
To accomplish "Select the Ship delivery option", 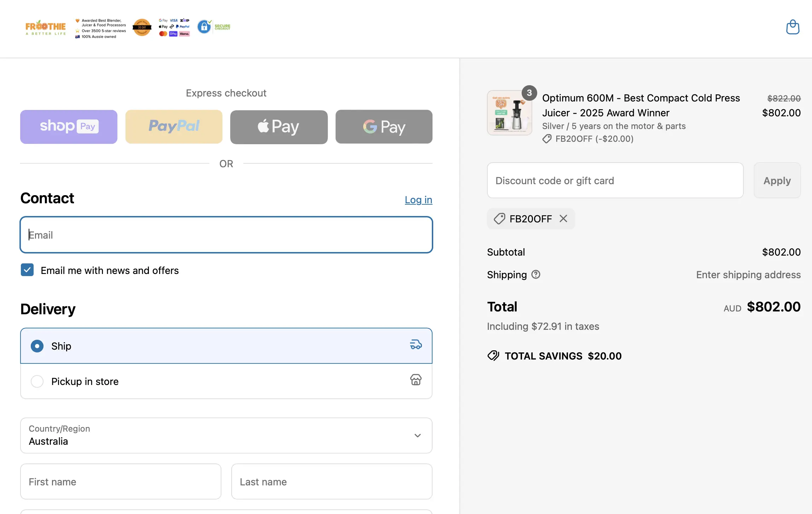I will (x=226, y=346).
